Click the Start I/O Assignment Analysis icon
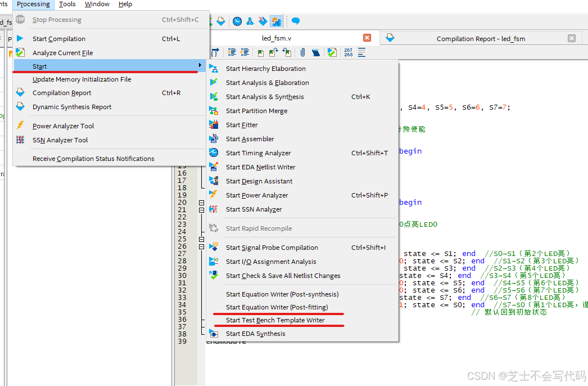The width and height of the screenshot is (588, 386). [214, 261]
